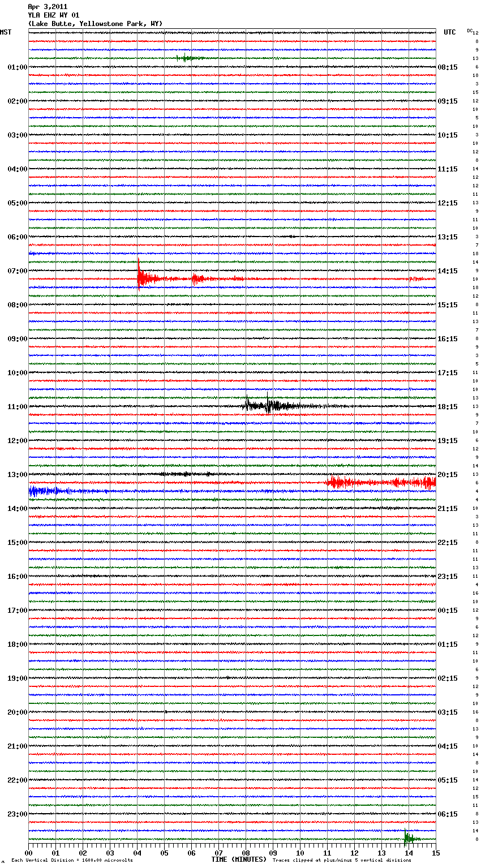Screen dimensions: 481x868
Task: Click the '04' minute axis tick label
Action: (138, 853)
